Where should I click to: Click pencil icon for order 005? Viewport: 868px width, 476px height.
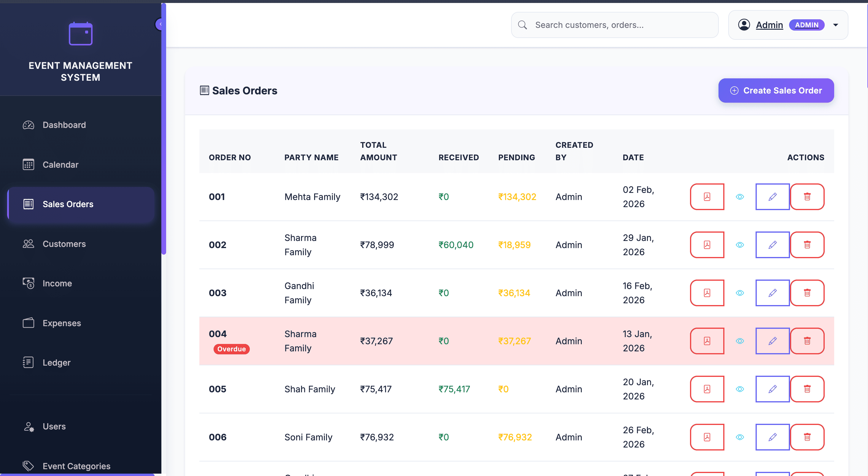[772, 389]
